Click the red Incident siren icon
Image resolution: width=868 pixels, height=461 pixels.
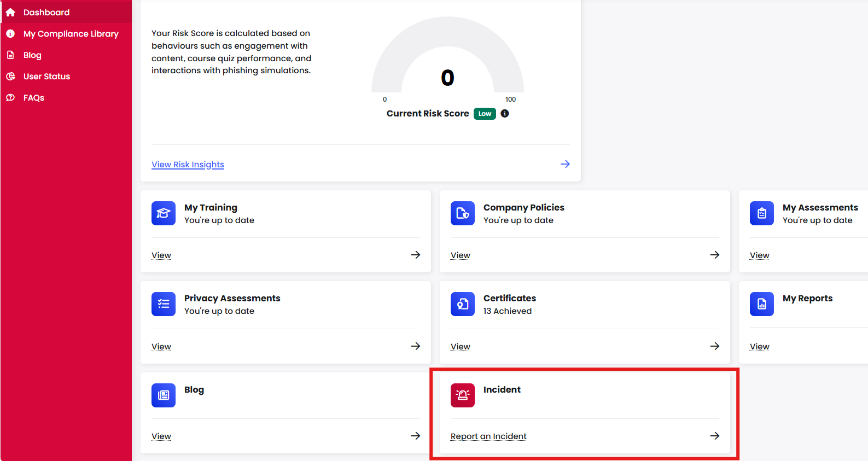[463, 395]
